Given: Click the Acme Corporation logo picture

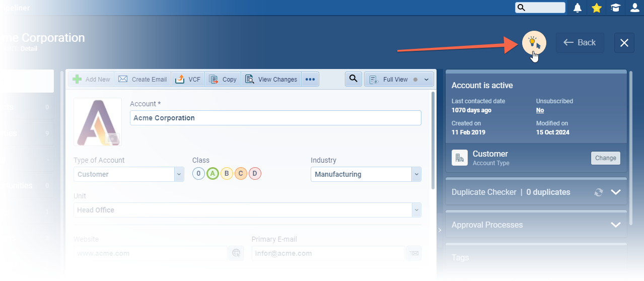Looking at the screenshot, I should (x=98, y=122).
